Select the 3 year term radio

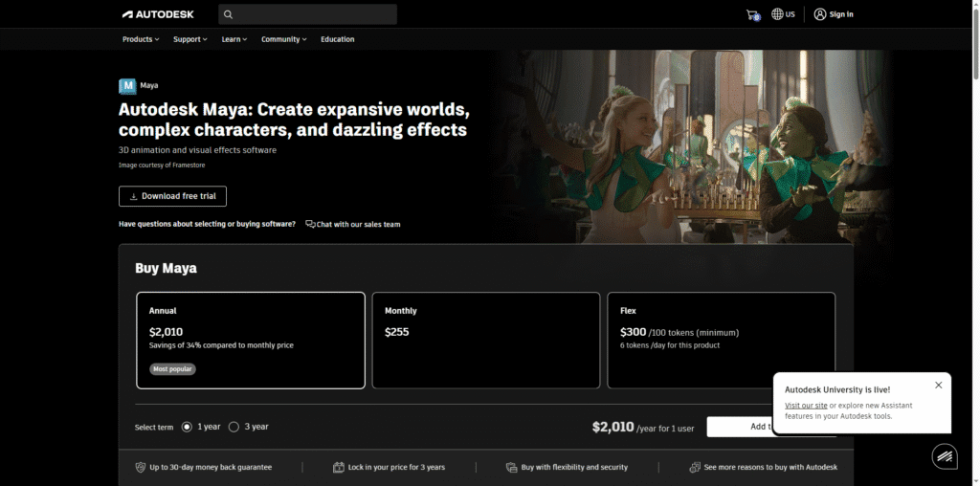(234, 427)
